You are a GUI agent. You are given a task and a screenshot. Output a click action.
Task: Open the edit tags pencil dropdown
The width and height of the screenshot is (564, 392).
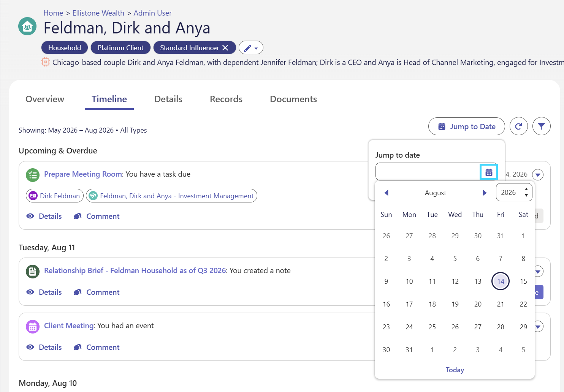(251, 48)
